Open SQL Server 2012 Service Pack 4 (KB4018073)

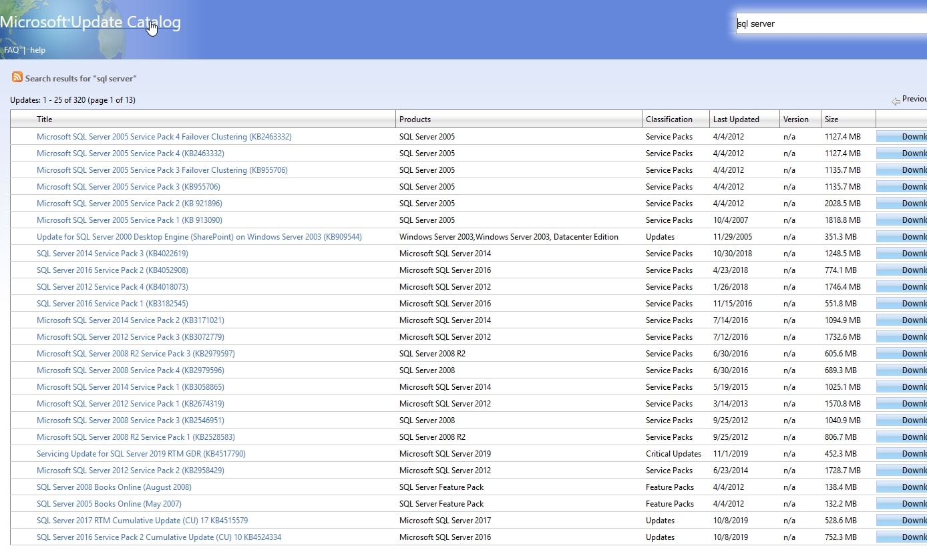[x=112, y=287]
